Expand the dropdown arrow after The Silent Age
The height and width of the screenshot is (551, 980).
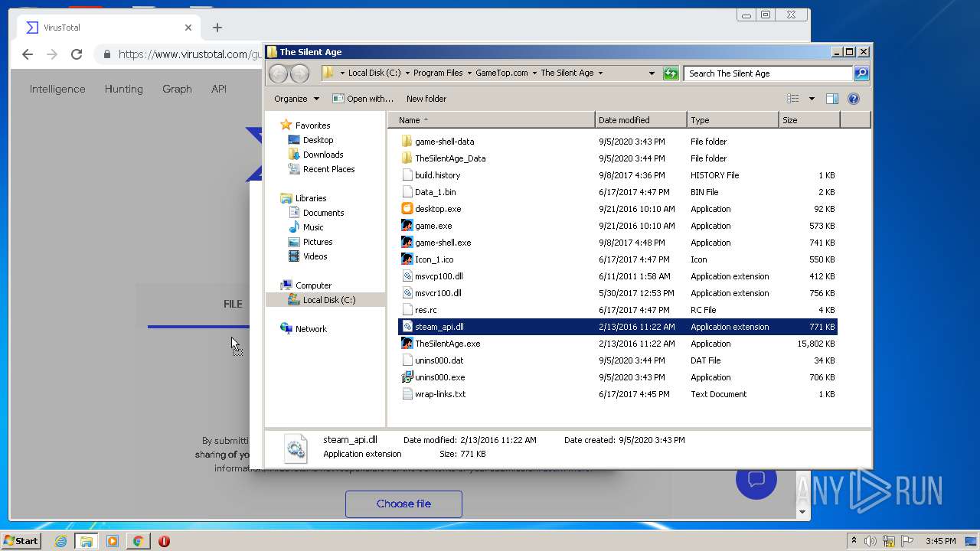coord(600,73)
